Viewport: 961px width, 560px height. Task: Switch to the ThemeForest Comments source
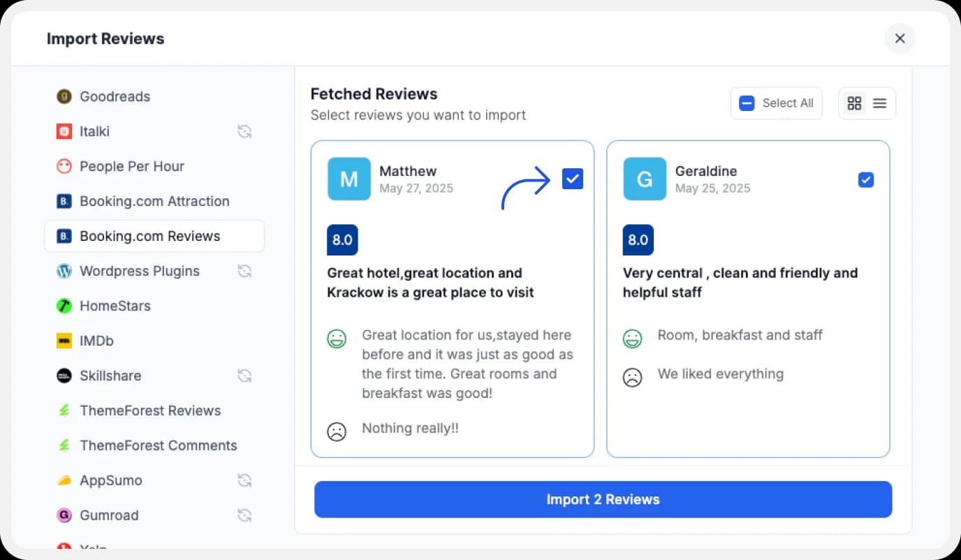(159, 445)
